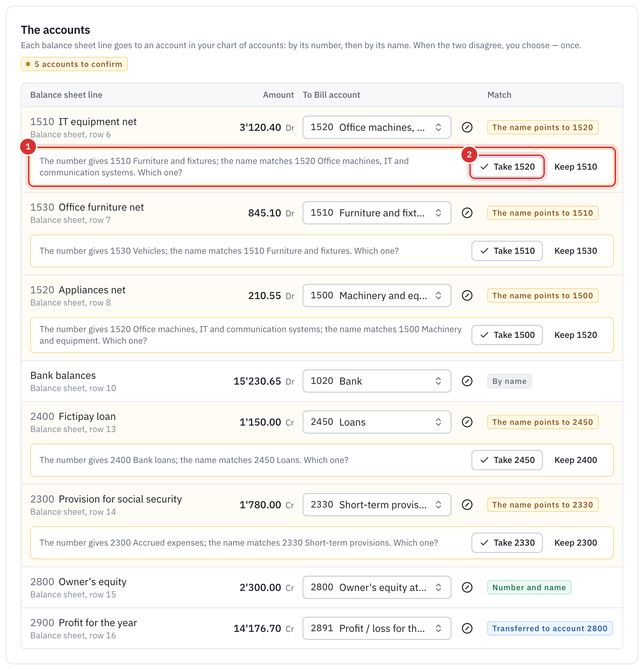Click the circle-slash icon in Office furniture net row
This screenshot has height=670, width=644.
[x=467, y=213]
